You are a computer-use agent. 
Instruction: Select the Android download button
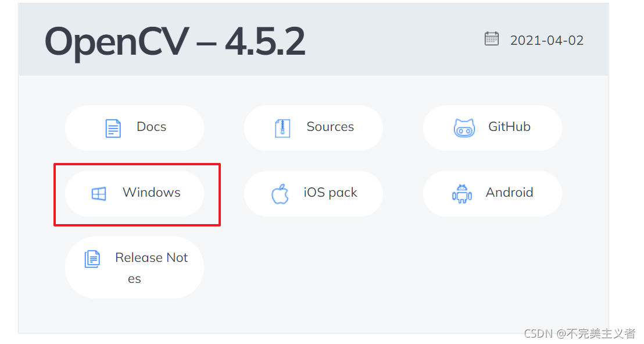tap(492, 194)
